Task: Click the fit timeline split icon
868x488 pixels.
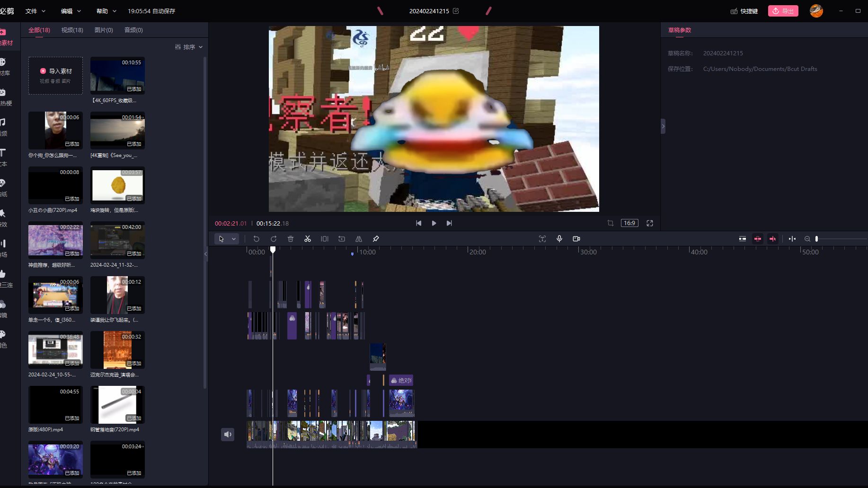Action: coord(792,239)
